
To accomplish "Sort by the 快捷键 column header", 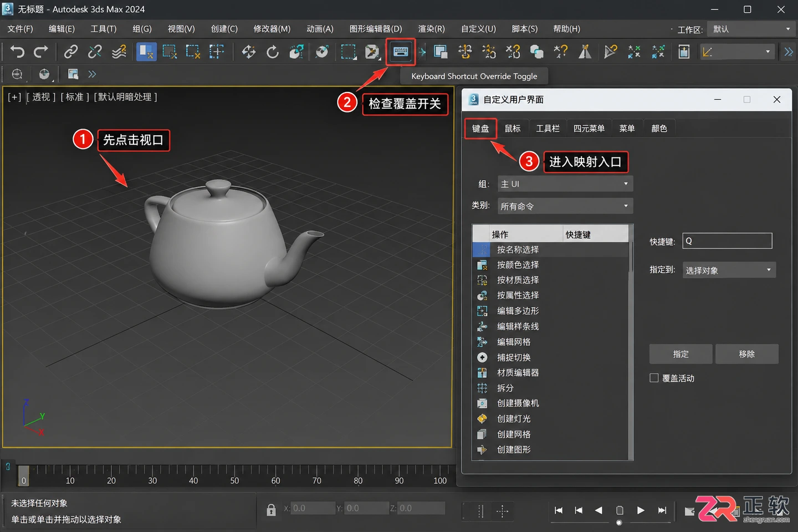I will (596, 234).
